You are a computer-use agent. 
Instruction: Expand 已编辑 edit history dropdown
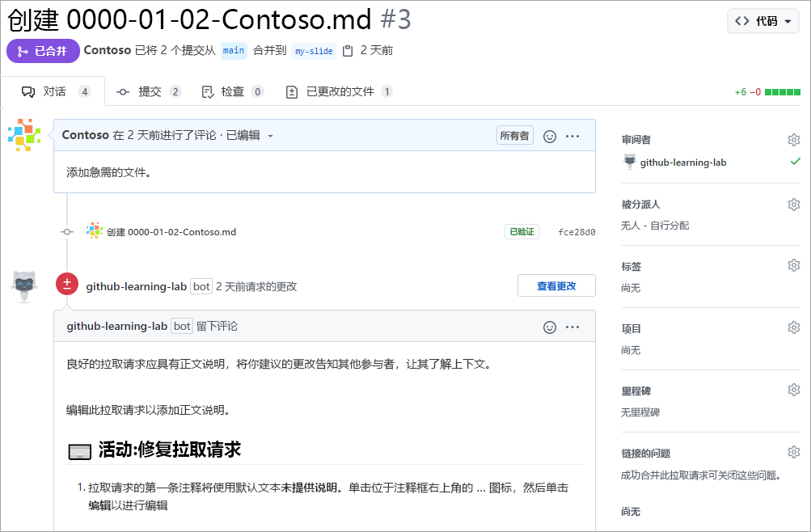270,136
